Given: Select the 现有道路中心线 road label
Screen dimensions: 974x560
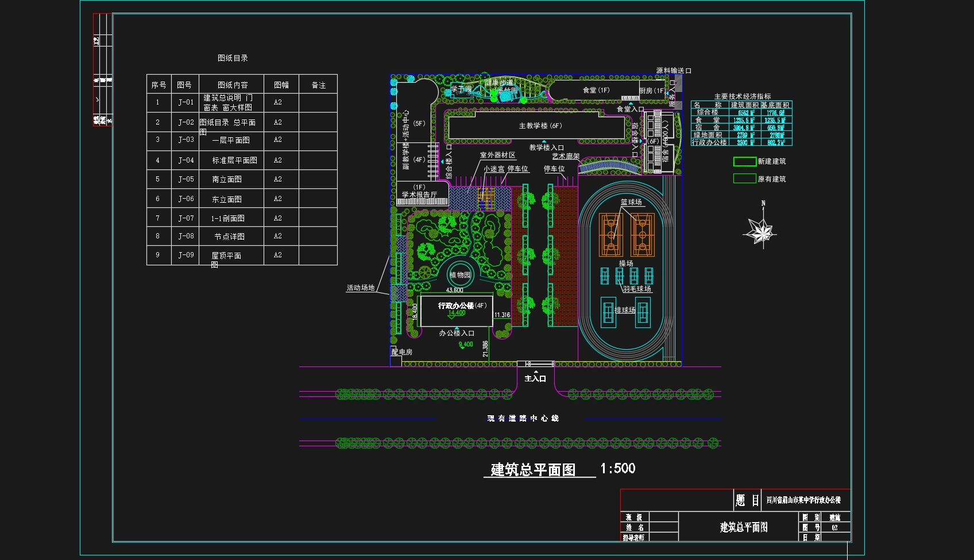Looking at the screenshot, I should (x=523, y=418).
